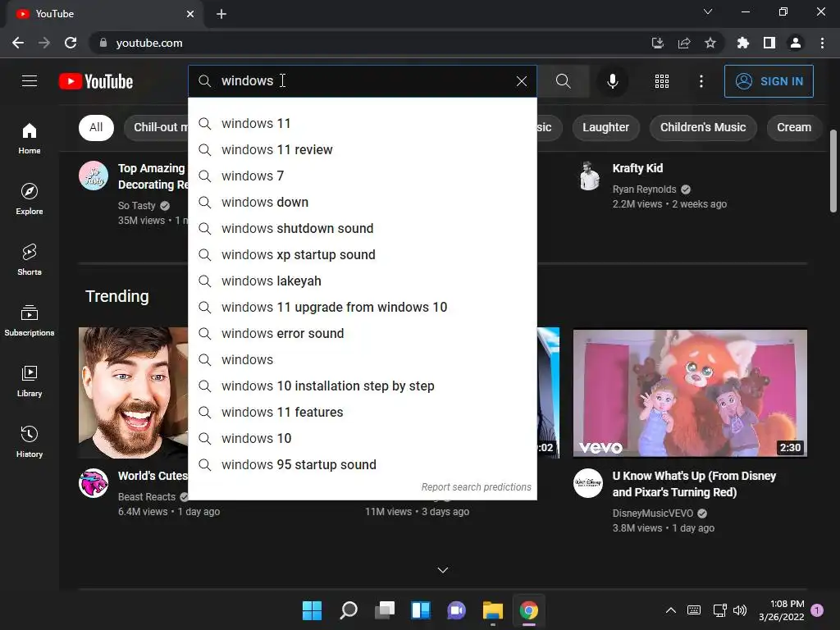This screenshot has height=630, width=840.
Task: Open the YouTube hamburger guide menu
Action: (x=30, y=81)
